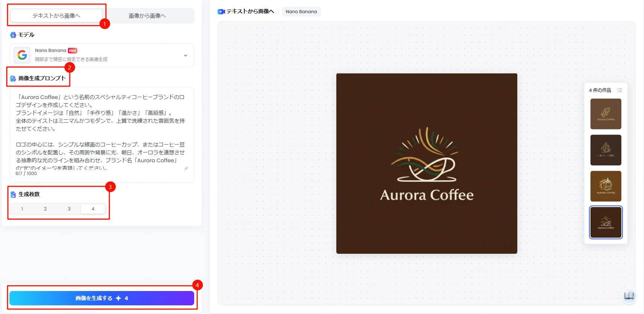Select the fourth highlighted logo thumbnail

pos(606,222)
